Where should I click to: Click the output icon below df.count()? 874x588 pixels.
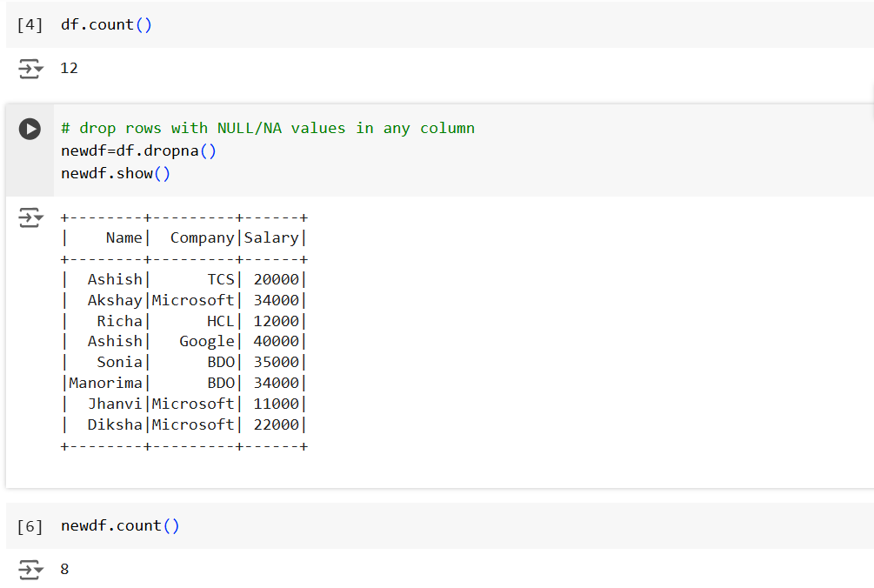point(30,68)
